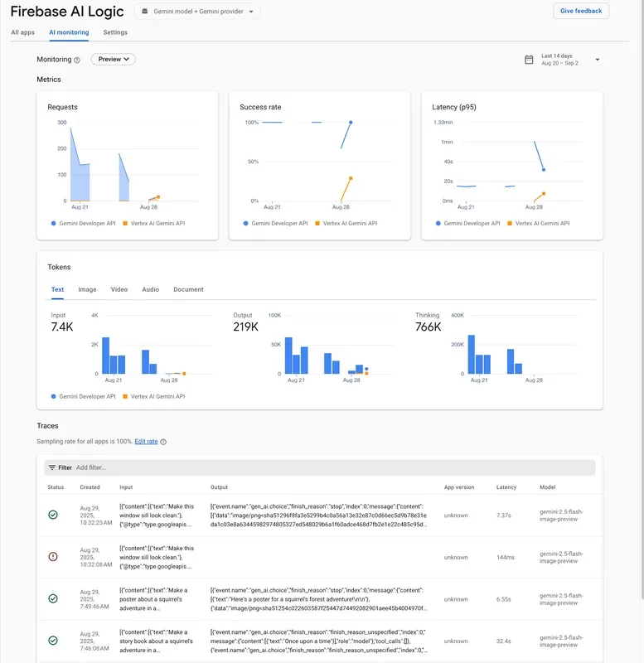Screen dimensions: 644x663
Task: Click error status icon for 10:32:08 AM trace
Action: tap(53, 556)
